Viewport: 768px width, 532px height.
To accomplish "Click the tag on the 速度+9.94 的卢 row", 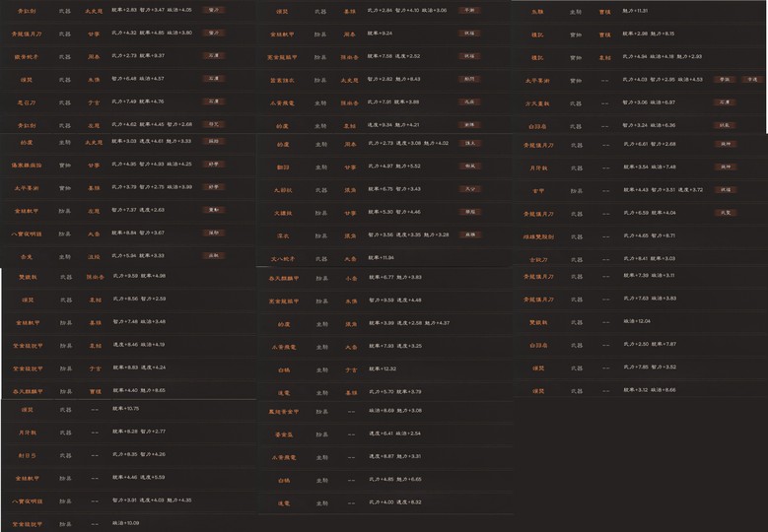I will [468, 125].
